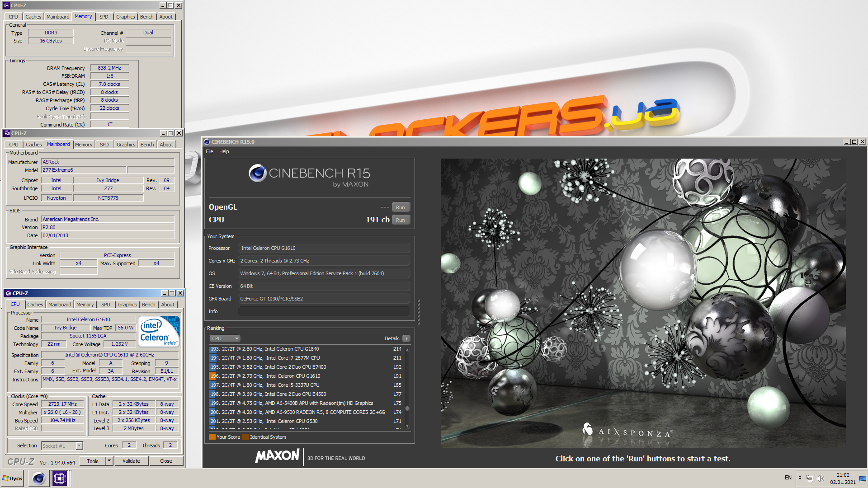Click the ranking list scrollbar thumb

point(407,408)
